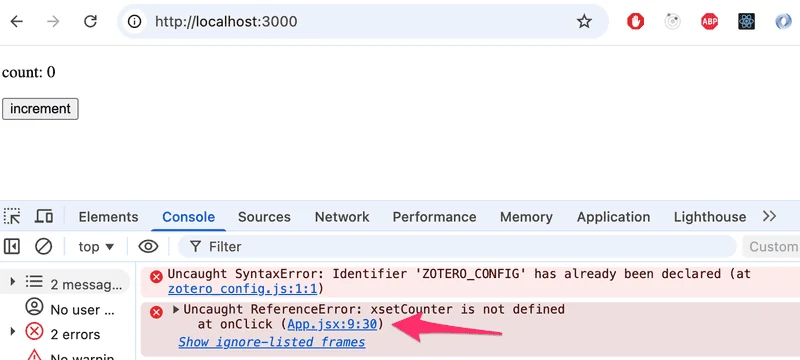Select the Console tab
Viewport: 800px width, 360px height.
pyautogui.click(x=188, y=217)
